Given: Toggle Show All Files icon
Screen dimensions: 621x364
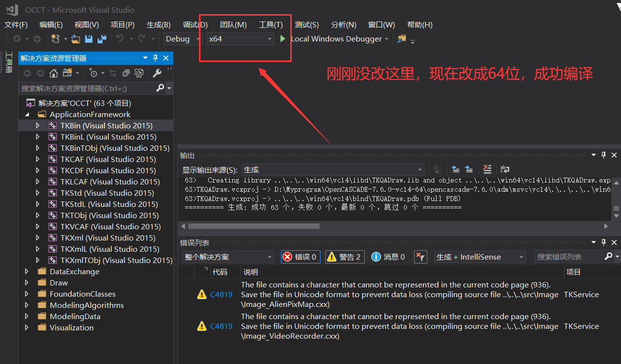Looking at the screenshot, I should coord(139,73).
